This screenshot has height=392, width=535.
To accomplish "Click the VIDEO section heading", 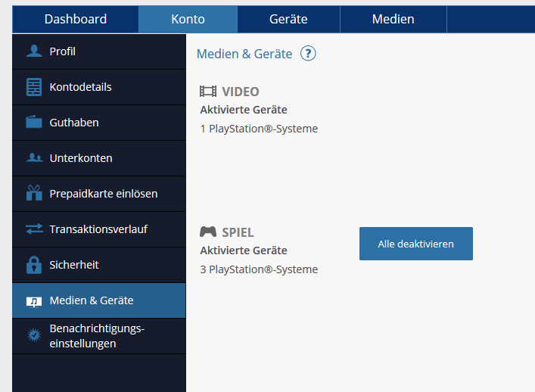I will (x=241, y=92).
